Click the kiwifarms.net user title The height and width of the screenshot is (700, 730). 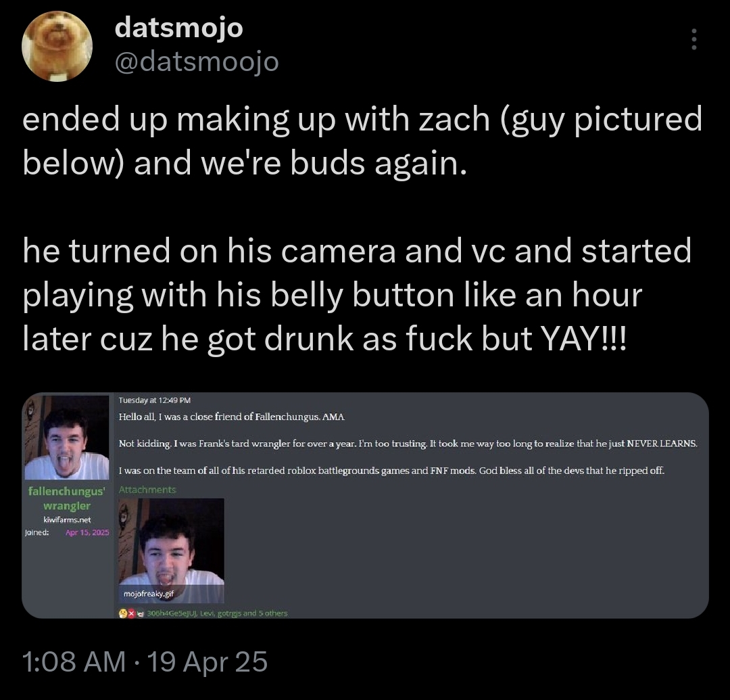(66, 519)
